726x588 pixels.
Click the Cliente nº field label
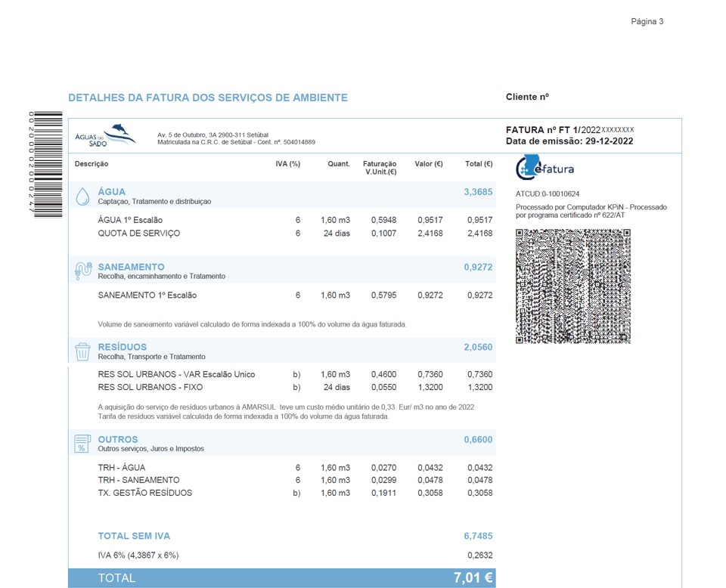[x=527, y=97]
